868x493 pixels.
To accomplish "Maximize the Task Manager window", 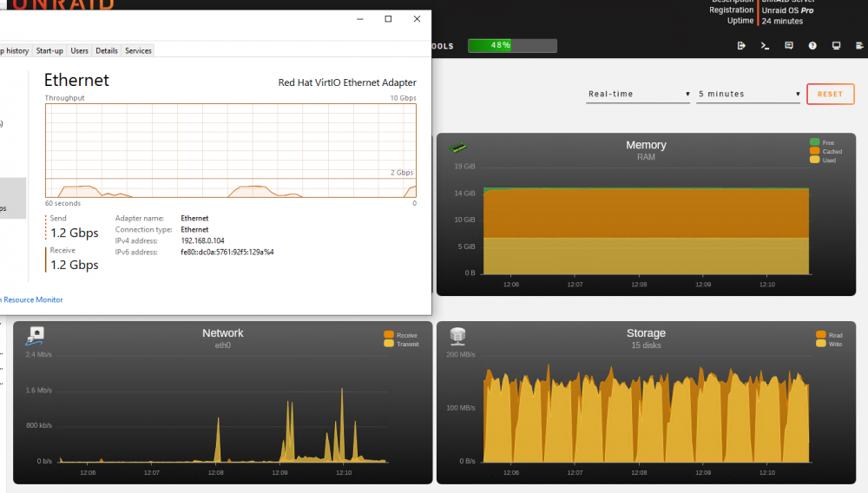I will (388, 19).
